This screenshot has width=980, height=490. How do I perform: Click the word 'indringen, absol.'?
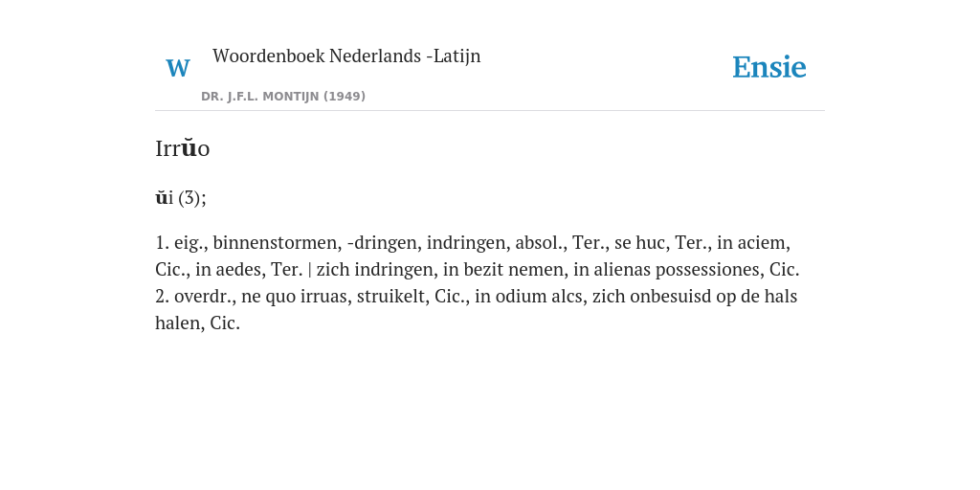[x=497, y=242]
